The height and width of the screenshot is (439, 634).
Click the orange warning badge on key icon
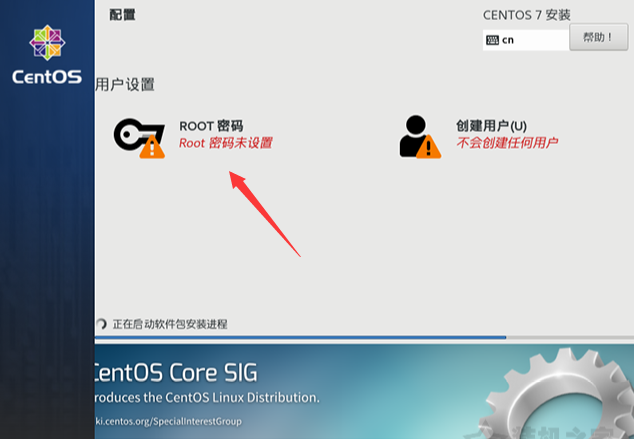point(152,147)
